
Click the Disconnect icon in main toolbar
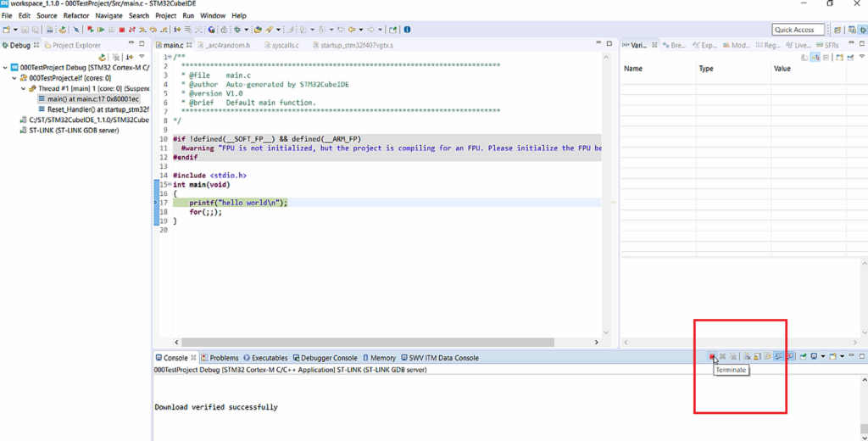[x=131, y=30]
